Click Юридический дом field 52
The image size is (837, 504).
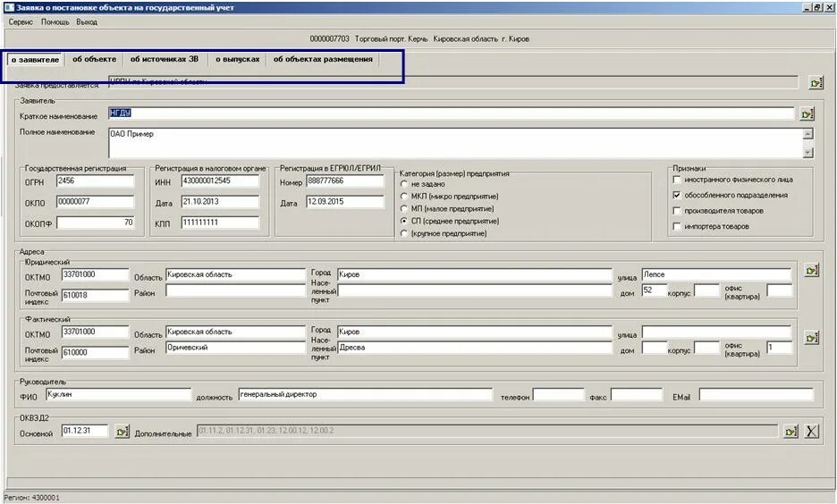click(x=654, y=290)
